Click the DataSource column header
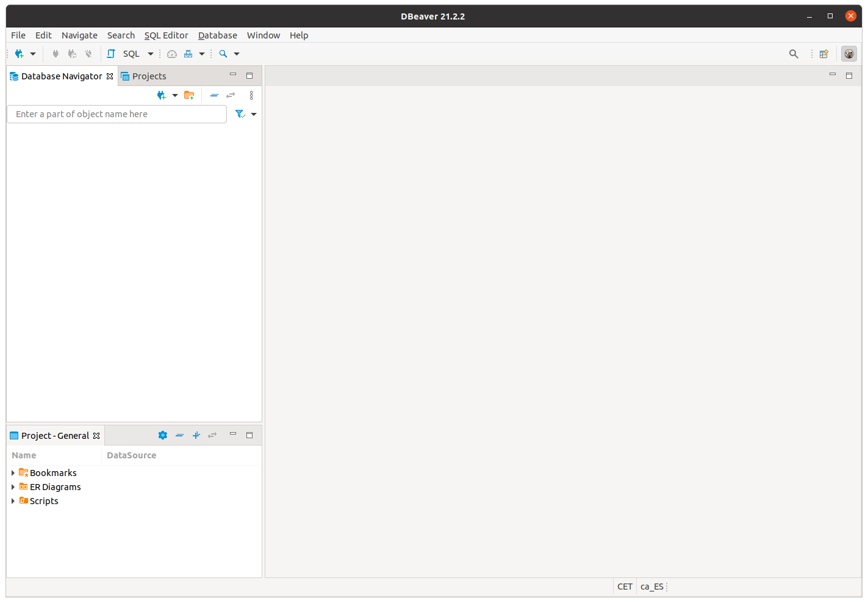 [x=131, y=455]
